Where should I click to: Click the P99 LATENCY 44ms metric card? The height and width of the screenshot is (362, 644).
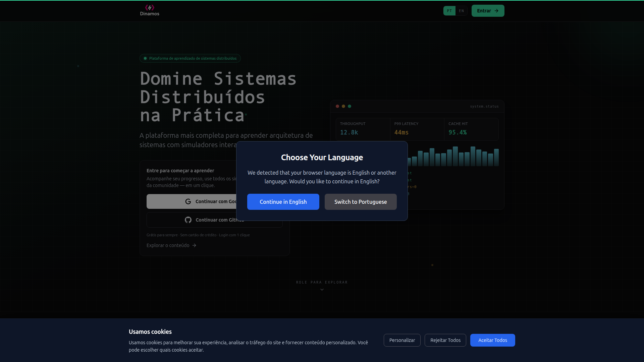417,129
